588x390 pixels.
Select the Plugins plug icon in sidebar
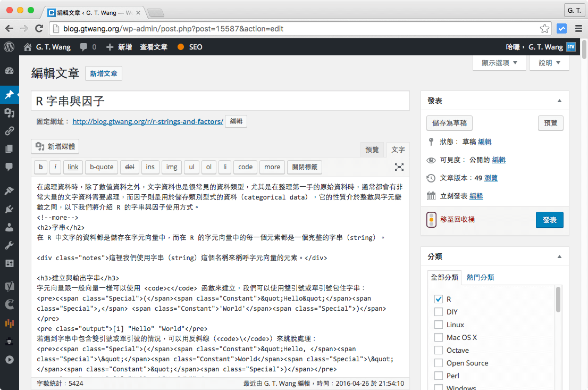[x=9, y=209]
